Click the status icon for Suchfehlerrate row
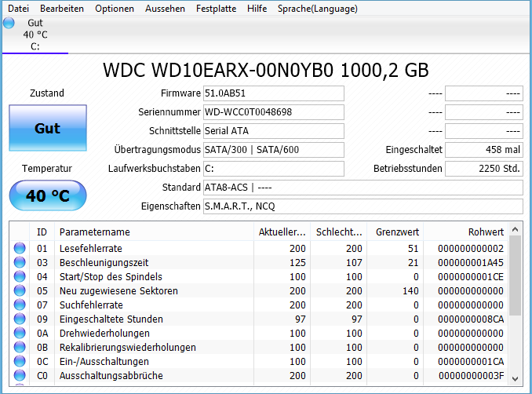This screenshot has width=532, height=394. point(20,305)
